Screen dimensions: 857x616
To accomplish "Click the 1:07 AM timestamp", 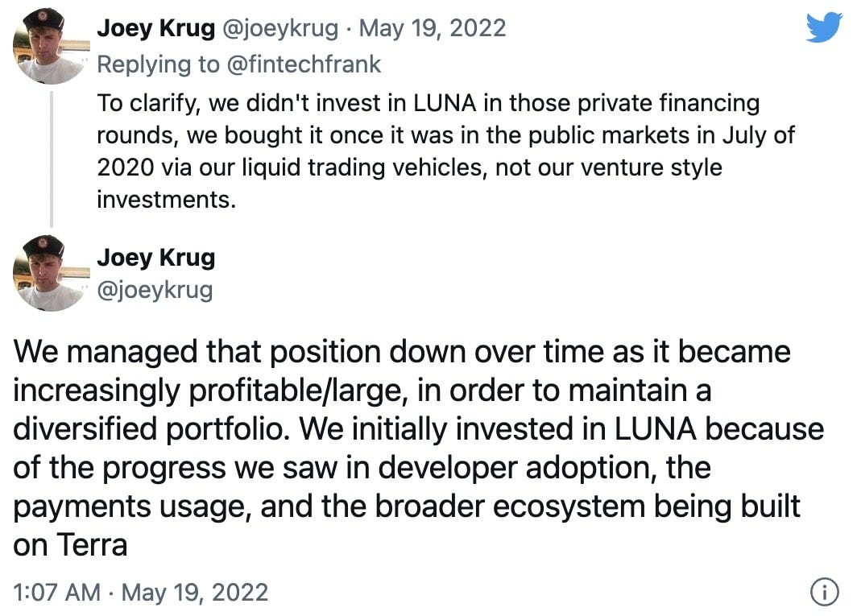I will pyautogui.click(x=57, y=593).
